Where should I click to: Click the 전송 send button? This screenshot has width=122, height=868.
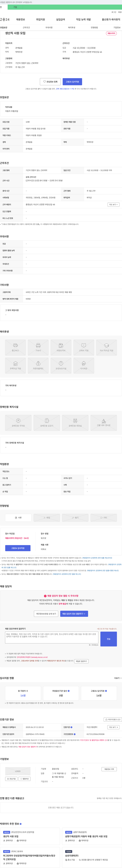(x=109, y=639)
